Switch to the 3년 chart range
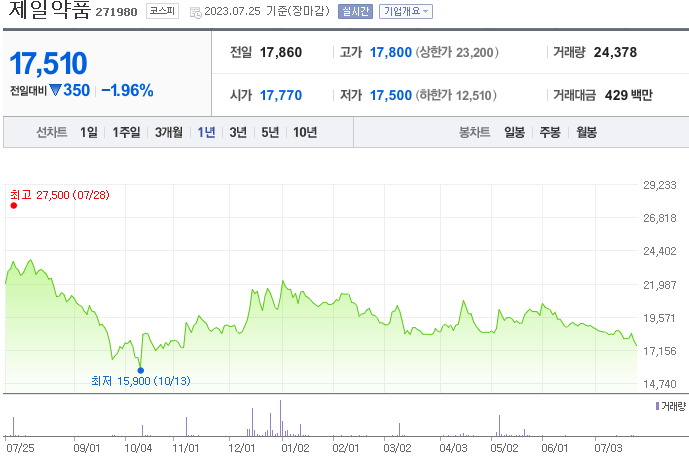This screenshot has width=689, height=466. click(x=238, y=132)
